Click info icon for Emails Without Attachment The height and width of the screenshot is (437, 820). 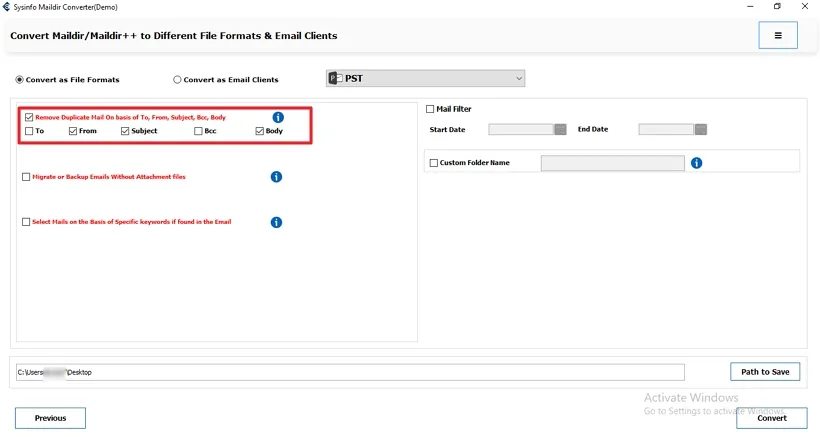point(276,177)
